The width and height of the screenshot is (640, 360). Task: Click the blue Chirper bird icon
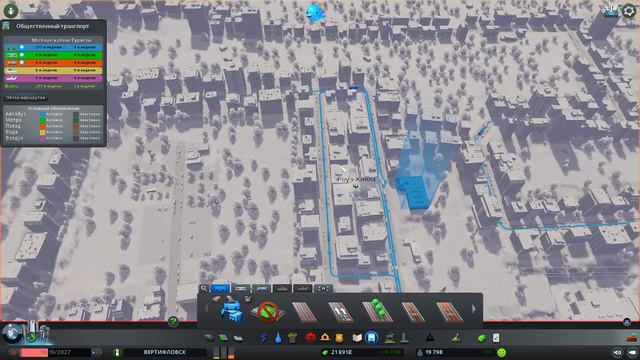point(315,12)
